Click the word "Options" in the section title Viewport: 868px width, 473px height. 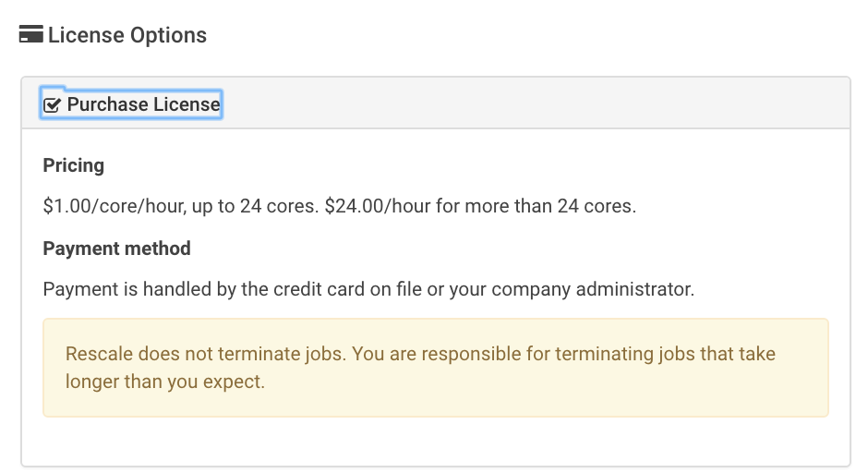coord(169,35)
